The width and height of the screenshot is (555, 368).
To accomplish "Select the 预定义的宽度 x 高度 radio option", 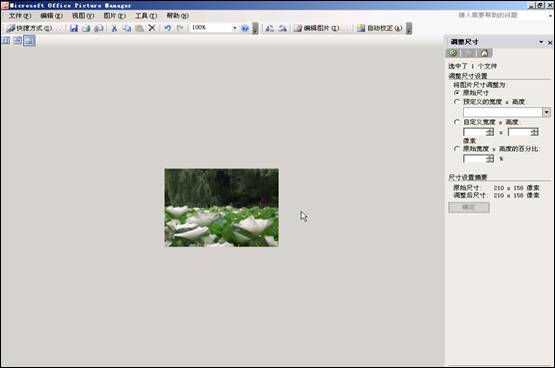I will pyautogui.click(x=457, y=102).
